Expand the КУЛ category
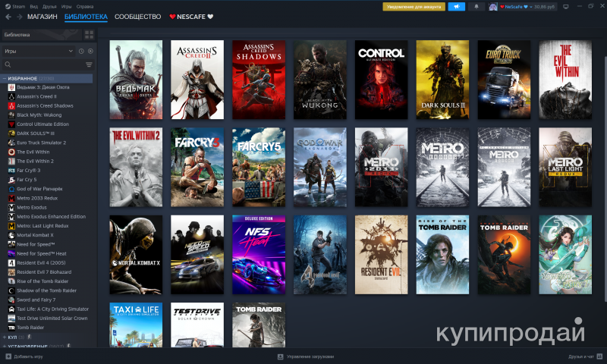Image resolution: width=607 pixels, height=364 pixels. point(5,337)
